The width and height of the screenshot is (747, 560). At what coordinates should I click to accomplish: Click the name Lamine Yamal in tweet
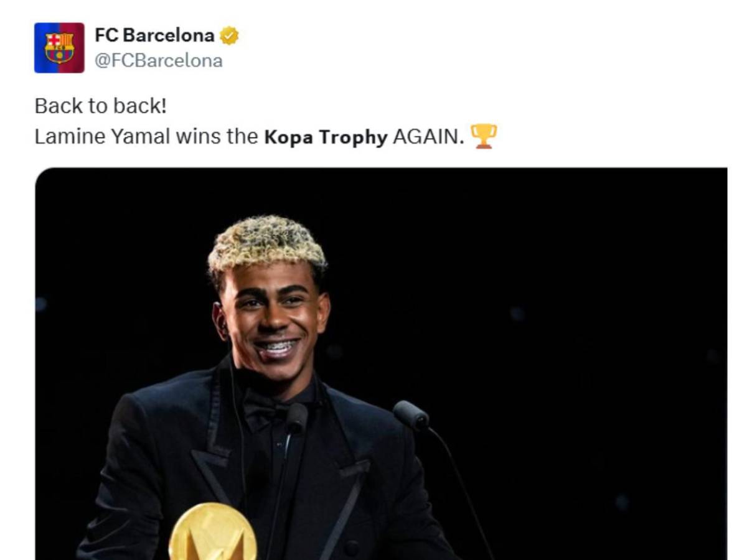(x=102, y=137)
